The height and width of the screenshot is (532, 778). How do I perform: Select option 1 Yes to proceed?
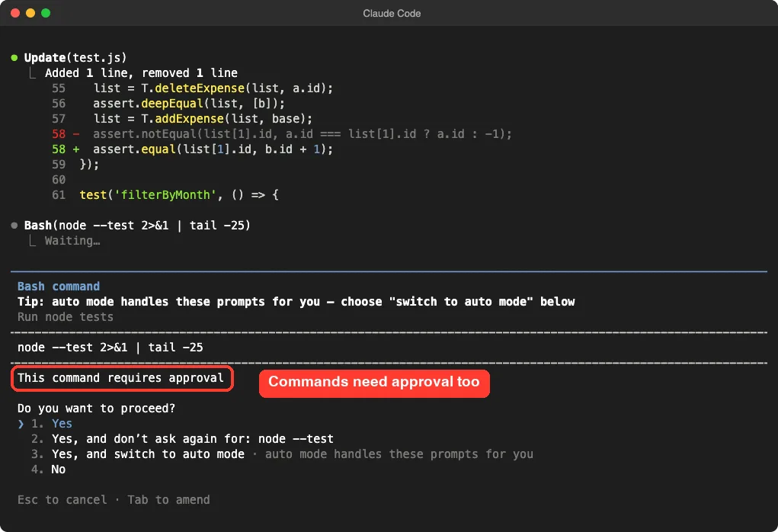(52, 423)
